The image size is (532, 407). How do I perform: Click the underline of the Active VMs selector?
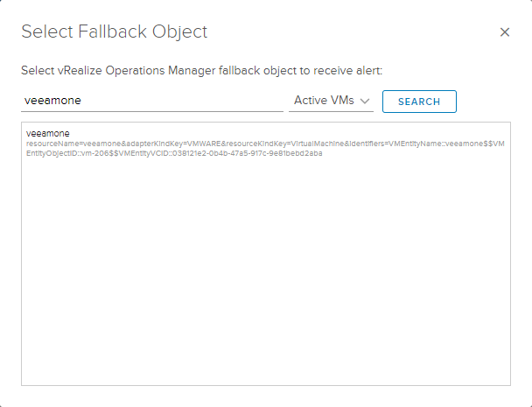pos(332,112)
